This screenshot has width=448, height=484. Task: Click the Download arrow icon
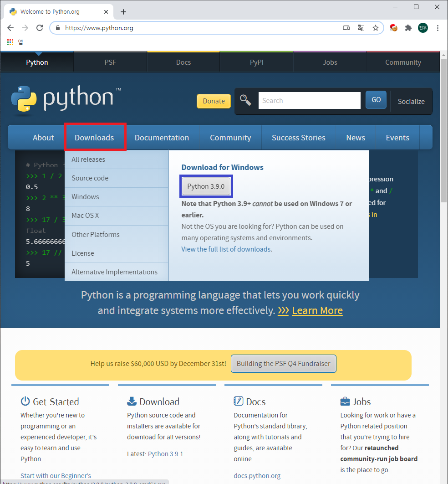coord(132,401)
